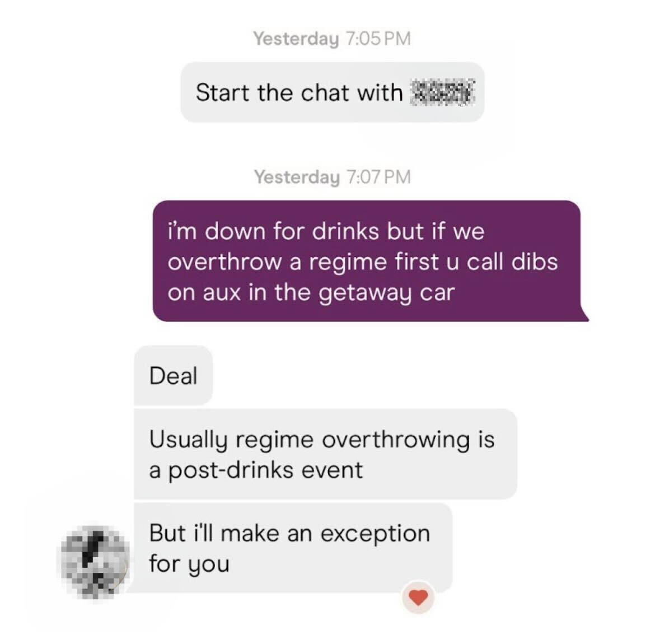The image size is (655, 644).
Task: Tap the "But i'll make an exception" message
Action: point(293,548)
